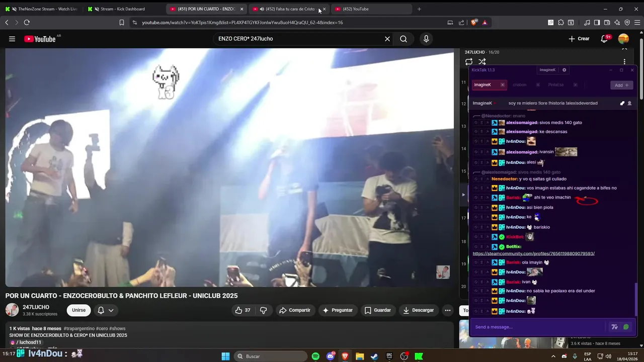
Task: Go to YouTube home via logo
Action: pos(40,39)
